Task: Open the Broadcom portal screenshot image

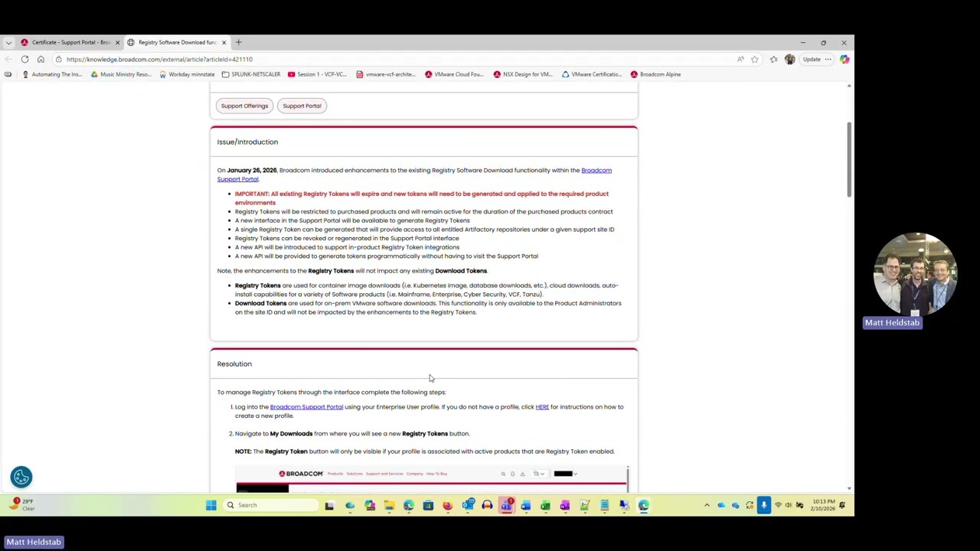Action: coord(432,478)
